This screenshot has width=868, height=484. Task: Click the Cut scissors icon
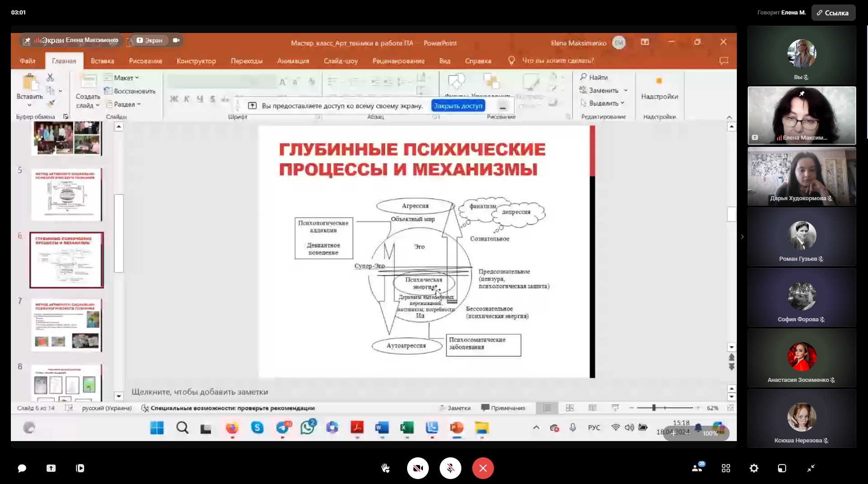[50, 78]
